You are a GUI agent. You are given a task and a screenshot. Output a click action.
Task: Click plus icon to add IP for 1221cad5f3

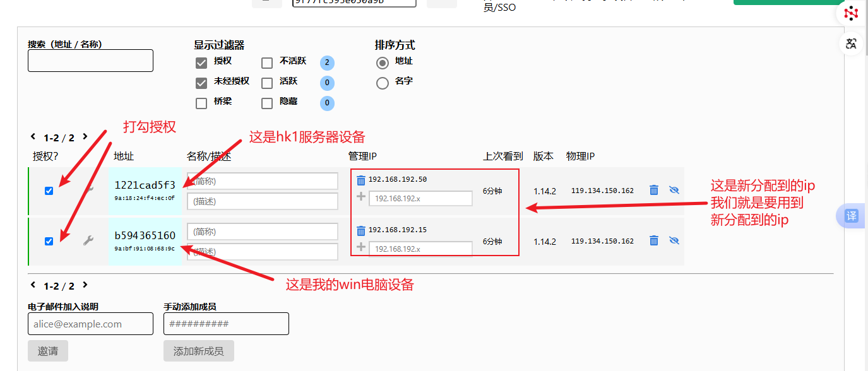click(x=361, y=197)
